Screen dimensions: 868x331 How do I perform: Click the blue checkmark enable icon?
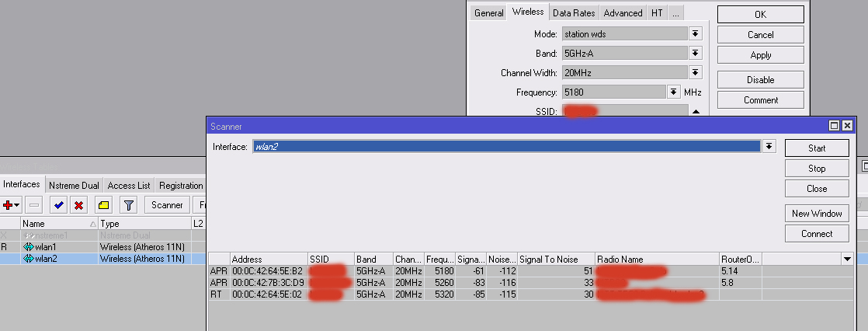pyautogui.click(x=59, y=205)
